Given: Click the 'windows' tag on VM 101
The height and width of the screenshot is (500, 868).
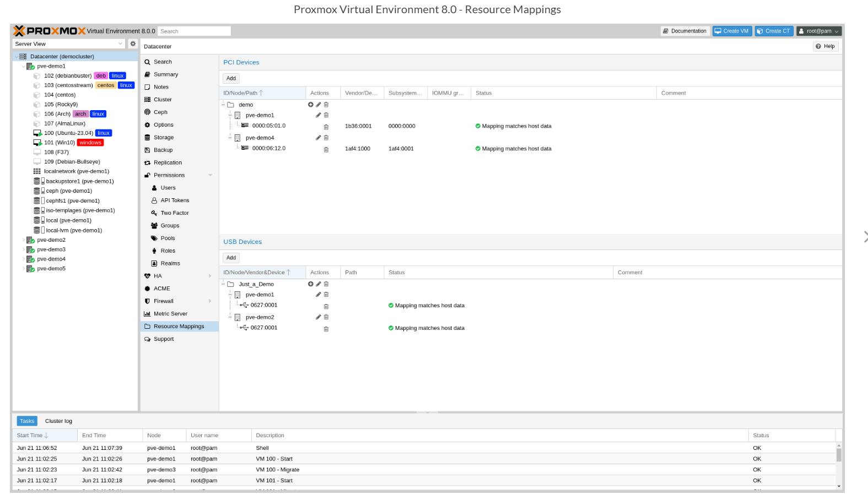Looking at the screenshot, I should coord(90,143).
